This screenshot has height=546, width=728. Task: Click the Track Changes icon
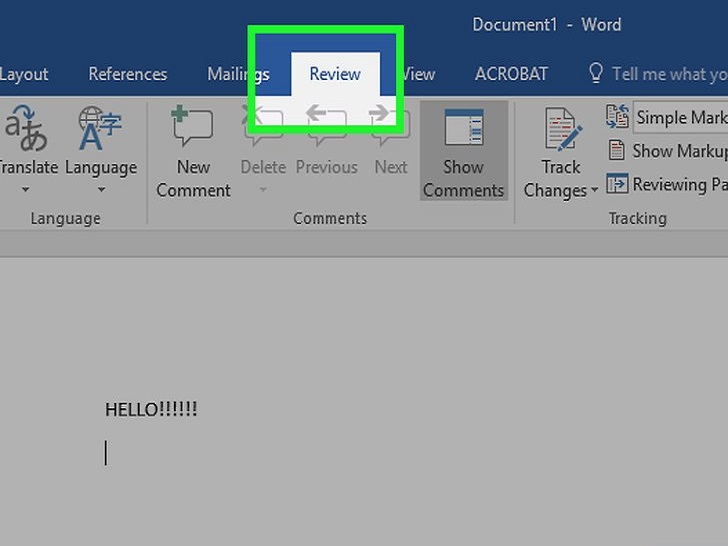[x=562, y=129]
